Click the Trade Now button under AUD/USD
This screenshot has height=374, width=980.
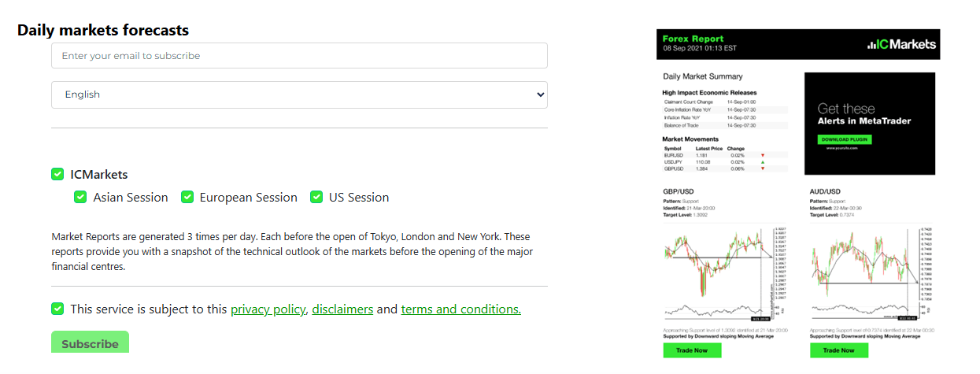pyautogui.click(x=839, y=350)
